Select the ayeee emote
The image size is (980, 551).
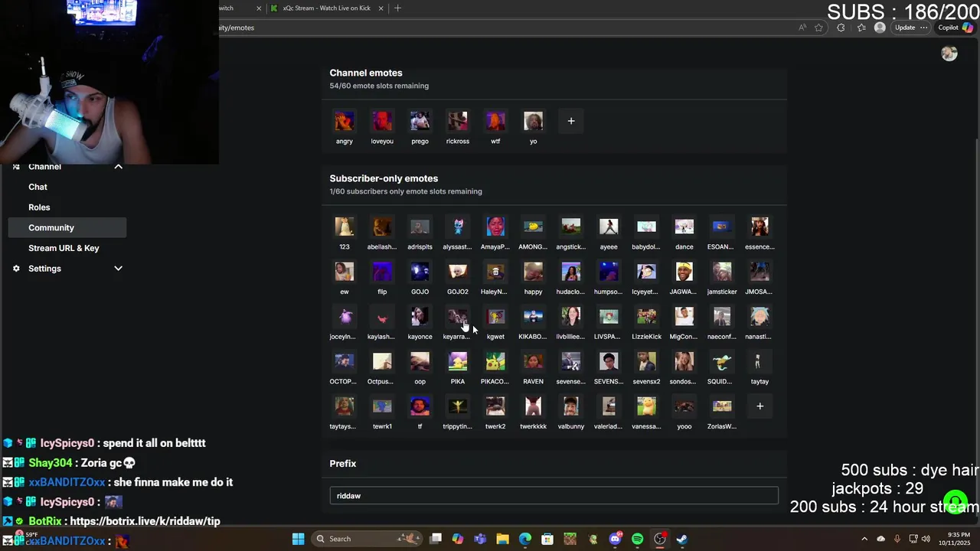coord(609,227)
